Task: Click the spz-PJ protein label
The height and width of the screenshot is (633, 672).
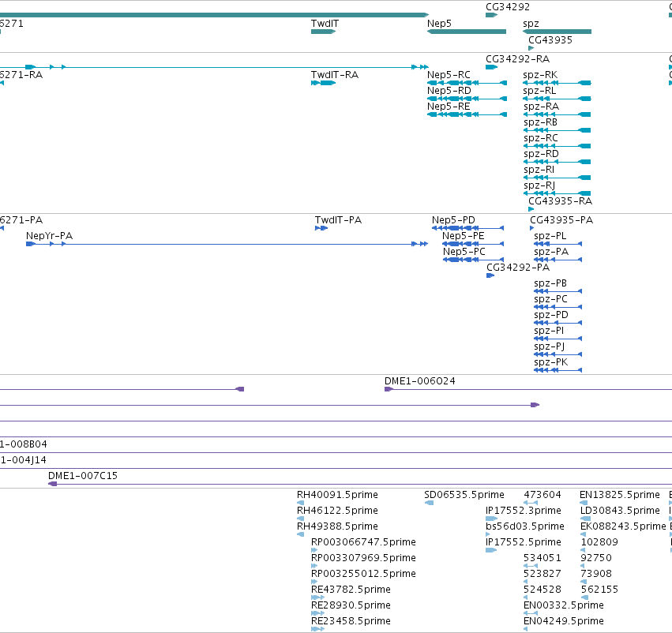Action: [x=549, y=346]
